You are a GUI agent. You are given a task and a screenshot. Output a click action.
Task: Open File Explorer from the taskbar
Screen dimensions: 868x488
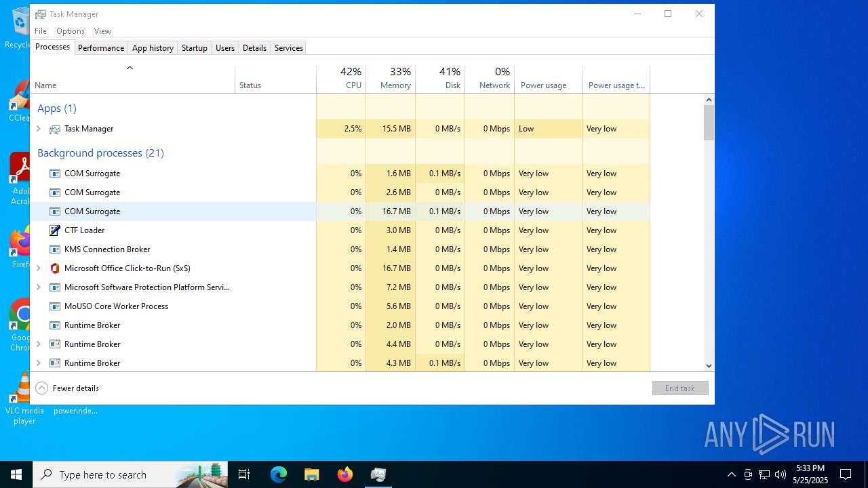pyautogui.click(x=312, y=474)
